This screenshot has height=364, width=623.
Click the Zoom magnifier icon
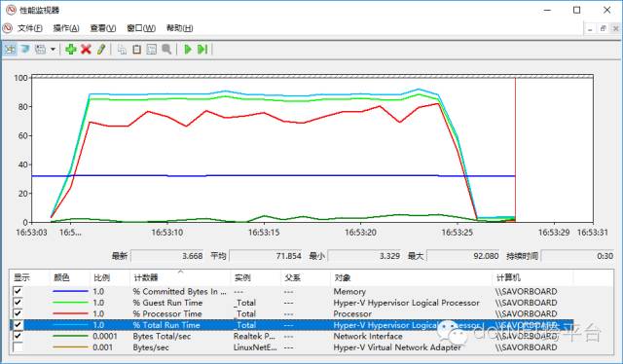click(166, 50)
